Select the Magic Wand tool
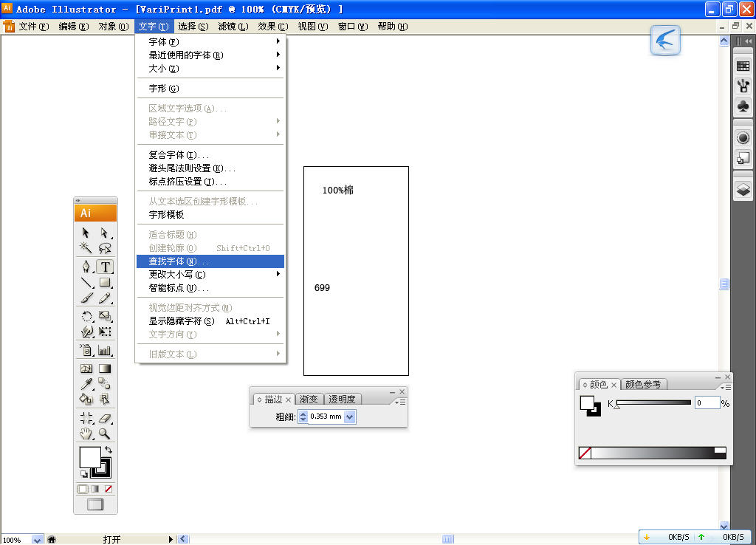This screenshot has width=756, height=545. [86, 248]
